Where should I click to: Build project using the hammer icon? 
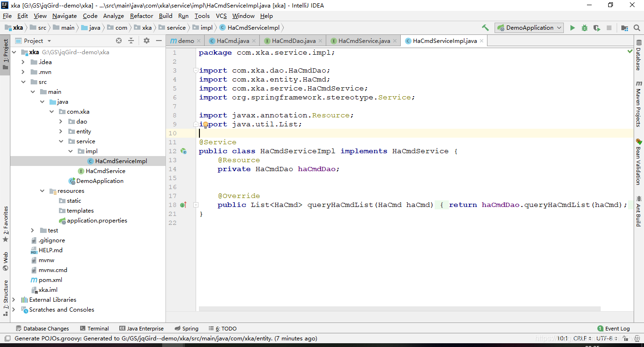tap(485, 28)
